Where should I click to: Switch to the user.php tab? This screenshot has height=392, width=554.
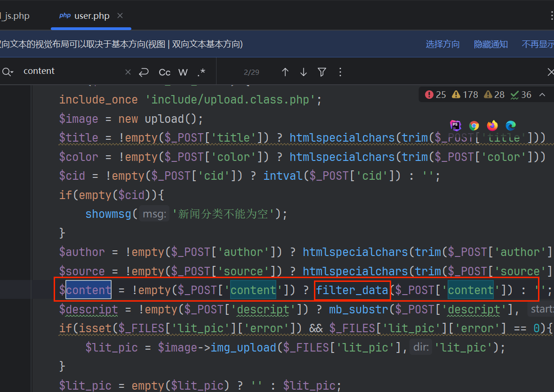point(91,16)
